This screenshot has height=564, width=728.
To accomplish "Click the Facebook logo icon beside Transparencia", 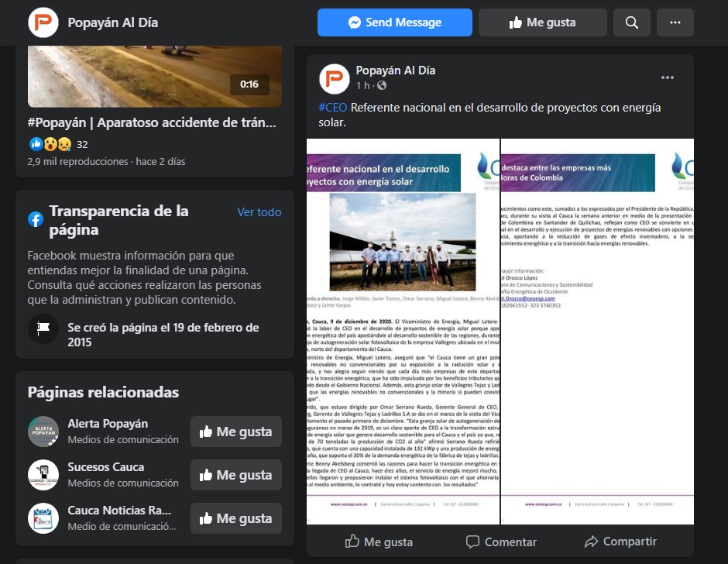I will click(x=36, y=219).
